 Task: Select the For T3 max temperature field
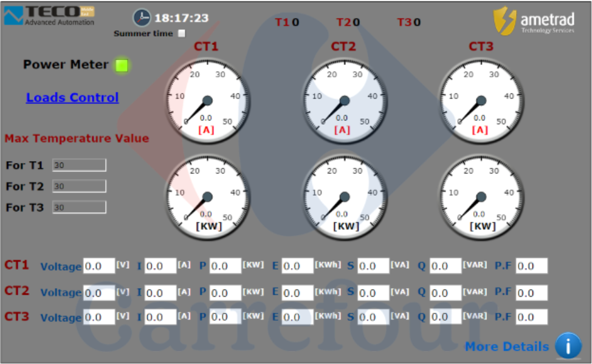tap(79, 207)
